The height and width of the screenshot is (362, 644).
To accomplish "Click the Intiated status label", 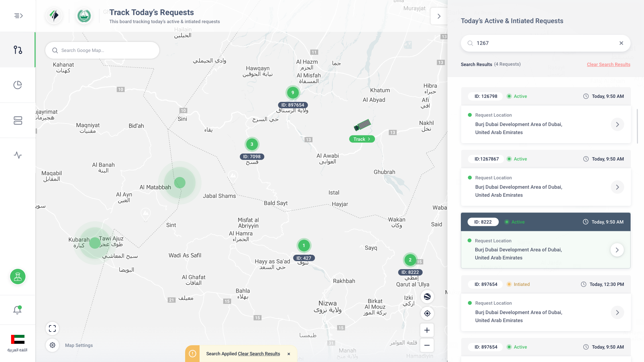I will click(522, 284).
